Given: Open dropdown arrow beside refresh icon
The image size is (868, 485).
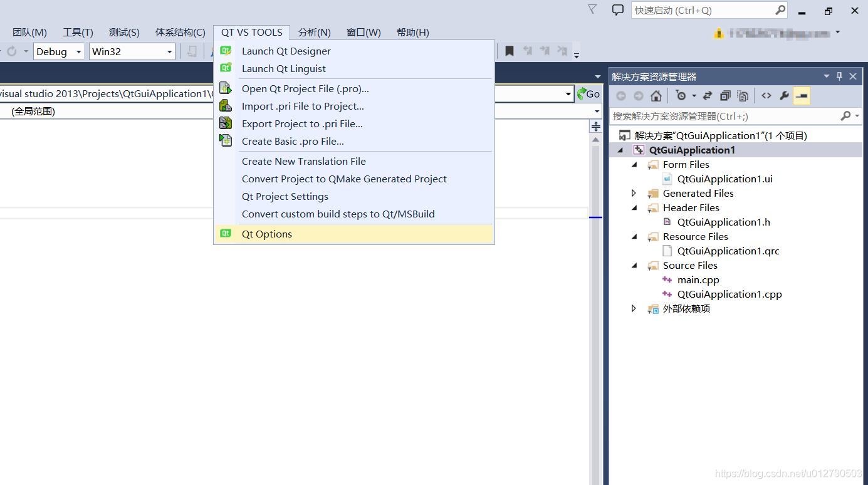Looking at the screenshot, I should pyautogui.click(x=26, y=51).
